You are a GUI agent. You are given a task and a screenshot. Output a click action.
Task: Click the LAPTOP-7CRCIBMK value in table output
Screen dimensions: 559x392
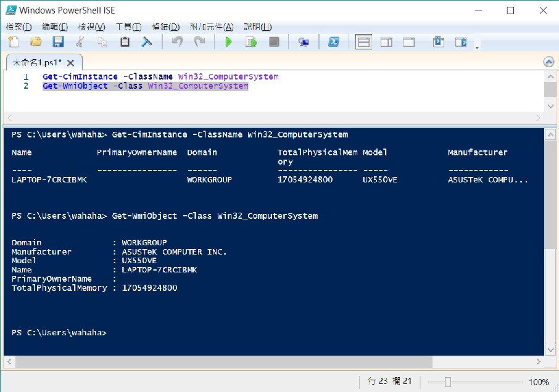[49, 180]
